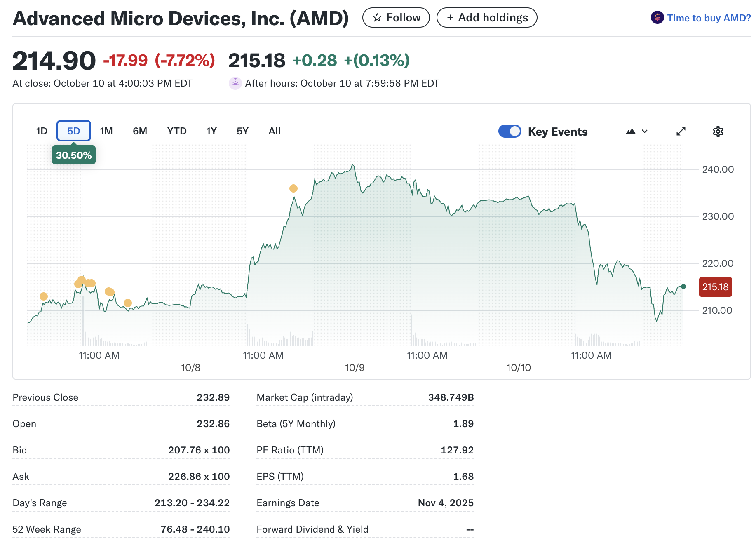Image resolution: width=756 pixels, height=545 pixels.
Task: Click the 30.50% change badge
Action: [74, 155]
